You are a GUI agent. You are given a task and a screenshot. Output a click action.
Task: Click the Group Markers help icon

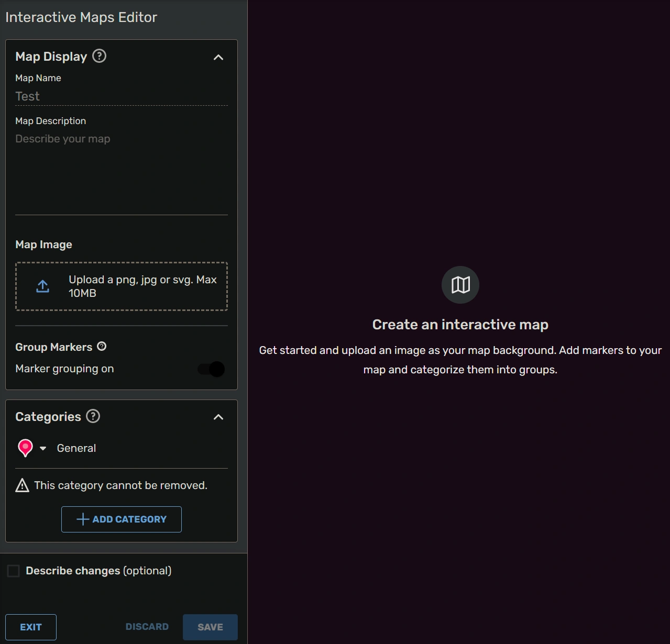[102, 346]
